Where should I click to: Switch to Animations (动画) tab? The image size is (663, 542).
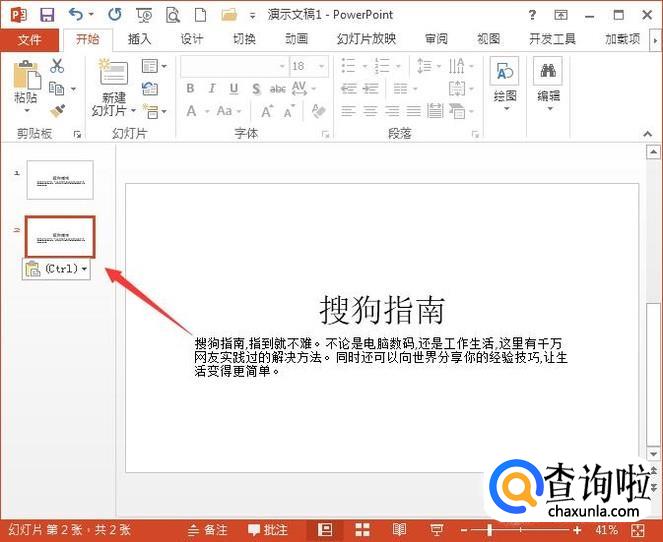coord(296,39)
